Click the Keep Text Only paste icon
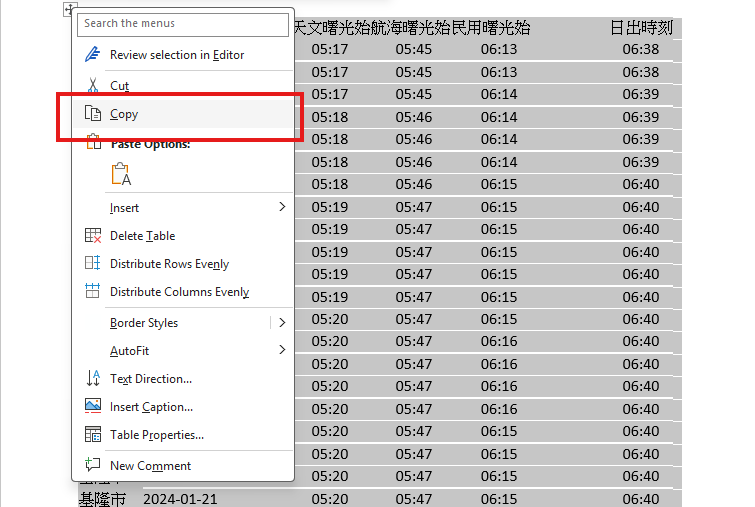 coord(121,174)
